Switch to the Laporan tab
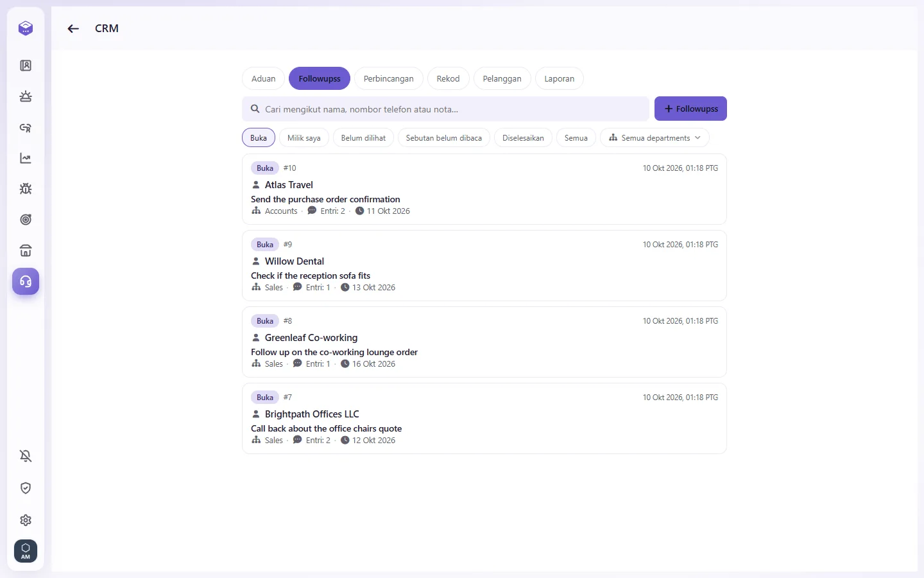This screenshot has width=924, height=578. pyautogui.click(x=560, y=78)
